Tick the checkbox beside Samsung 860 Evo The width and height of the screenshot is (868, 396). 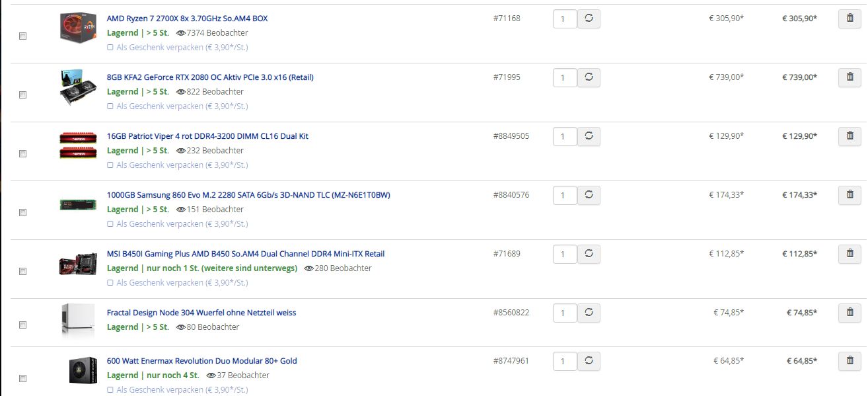point(22,213)
